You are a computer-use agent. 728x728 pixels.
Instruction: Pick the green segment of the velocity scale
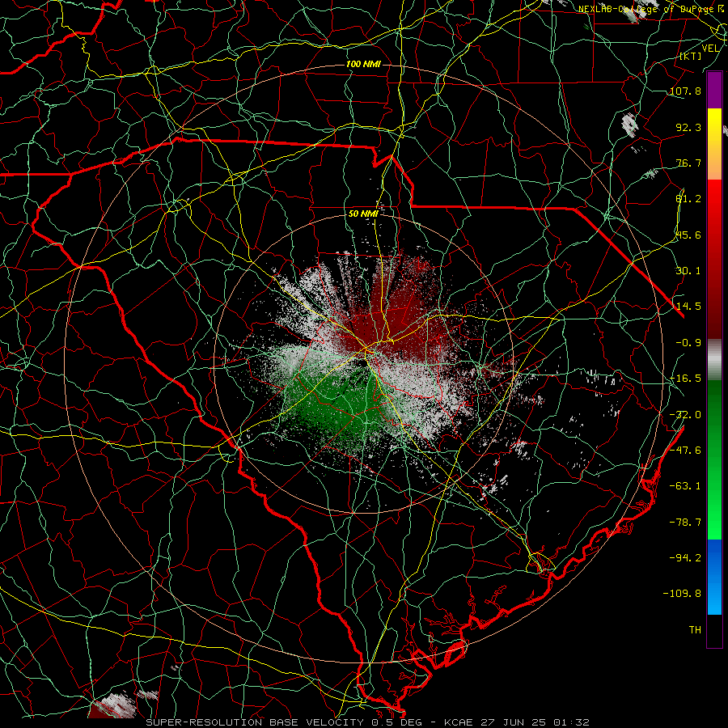714,459
